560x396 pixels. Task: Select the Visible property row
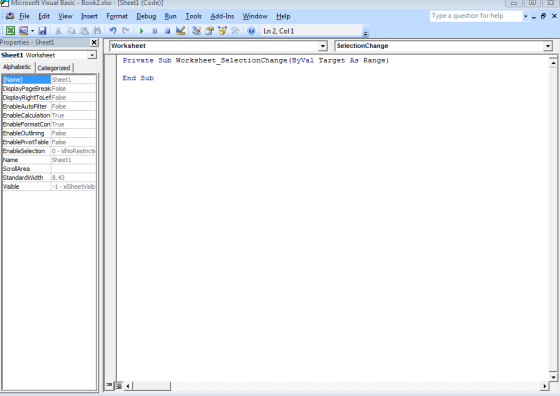pyautogui.click(x=49, y=187)
